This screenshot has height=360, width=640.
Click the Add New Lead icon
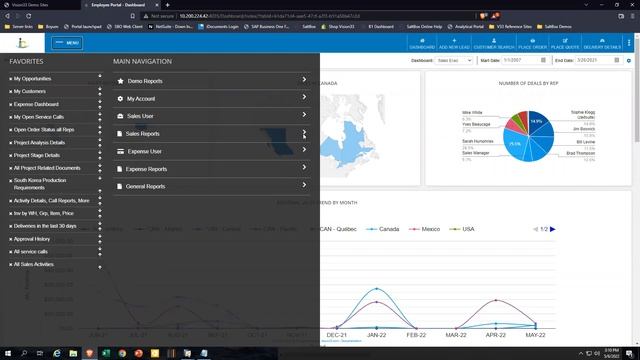tap(454, 43)
